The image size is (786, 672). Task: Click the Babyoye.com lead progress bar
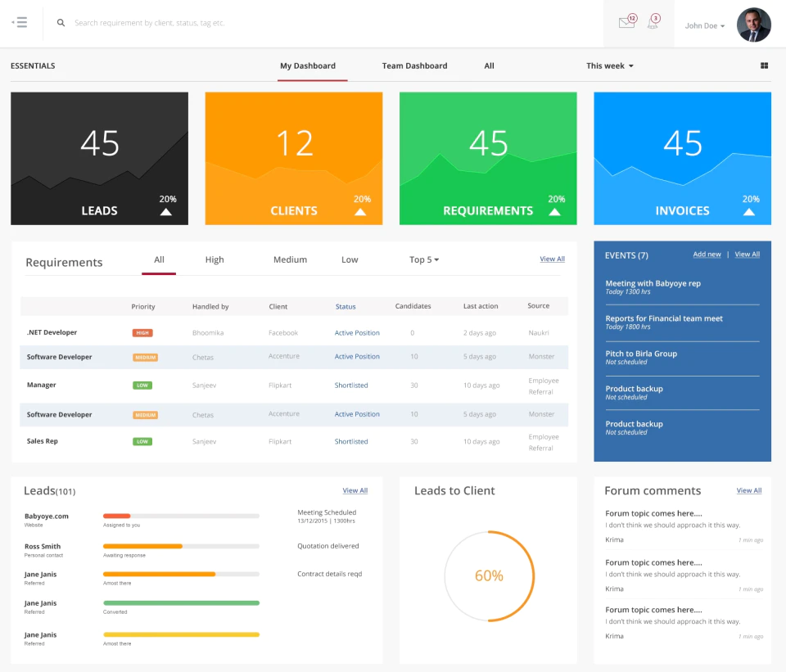[181, 516]
